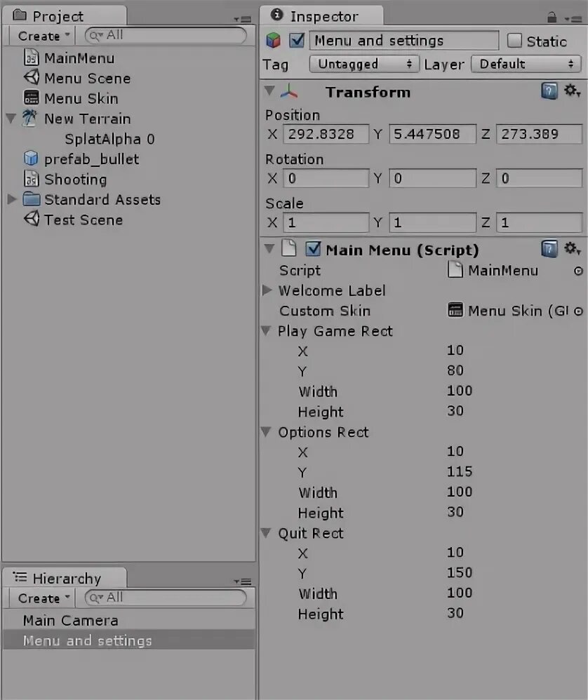Image resolution: width=588 pixels, height=700 pixels.
Task: Expand the Standard Assets folder
Action: pyautogui.click(x=12, y=199)
